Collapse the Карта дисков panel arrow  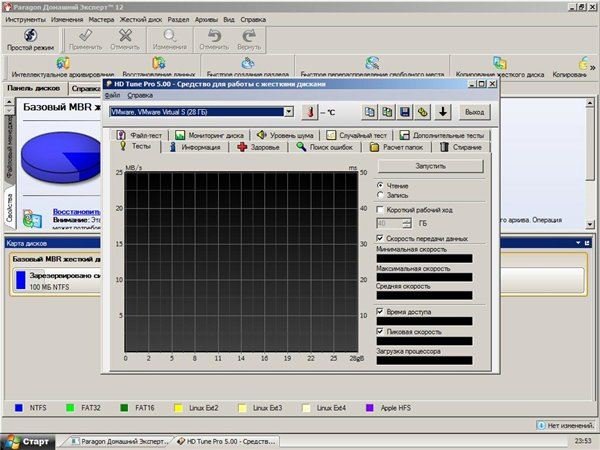pyautogui.click(x=578, y=243)
